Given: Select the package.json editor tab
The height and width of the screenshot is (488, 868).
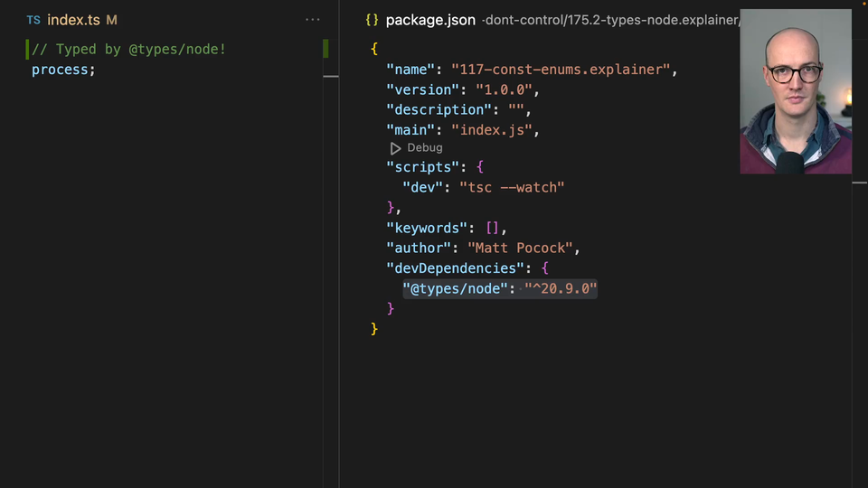Looking at the screenshot, I should 430,20.
